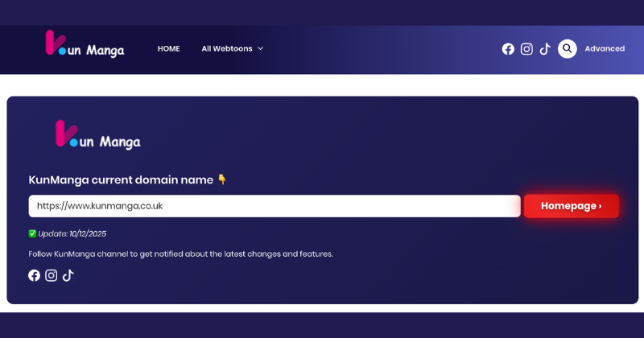Open the Facebook icon in the top navigation bar

pyautogui.click(x=508, y=49)
